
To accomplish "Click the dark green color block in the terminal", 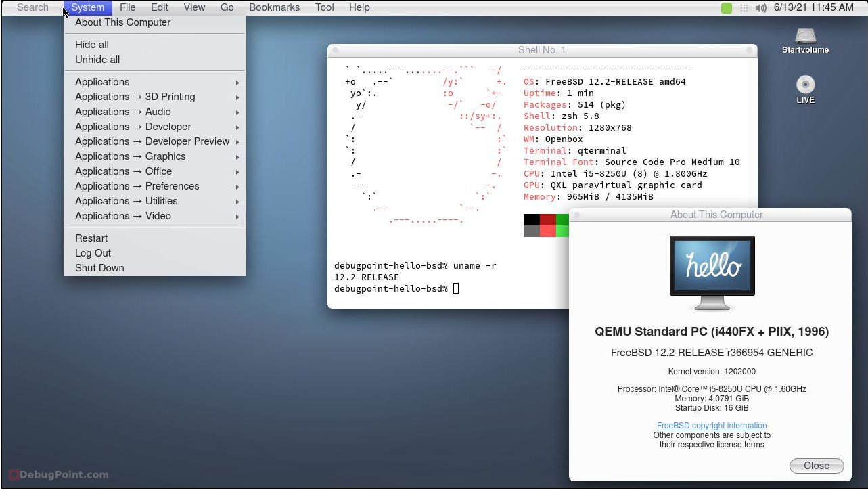I will tap(562, 219).
